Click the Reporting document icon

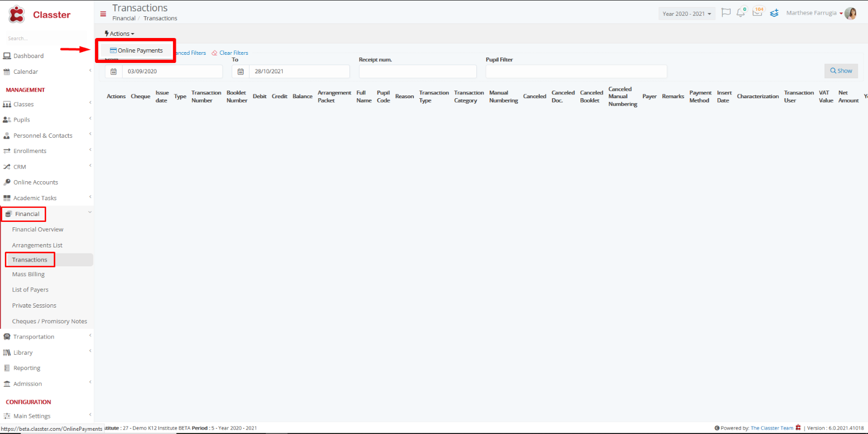click(7, 368)
